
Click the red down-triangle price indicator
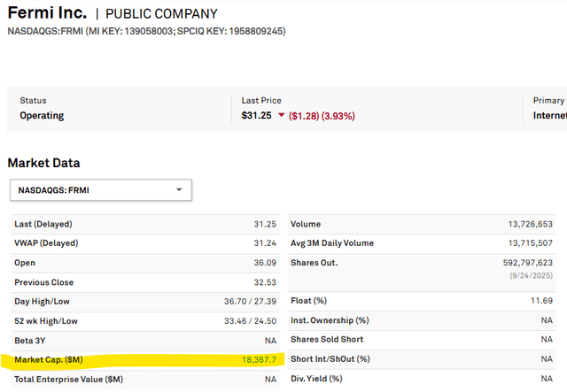tap(282, 116)
